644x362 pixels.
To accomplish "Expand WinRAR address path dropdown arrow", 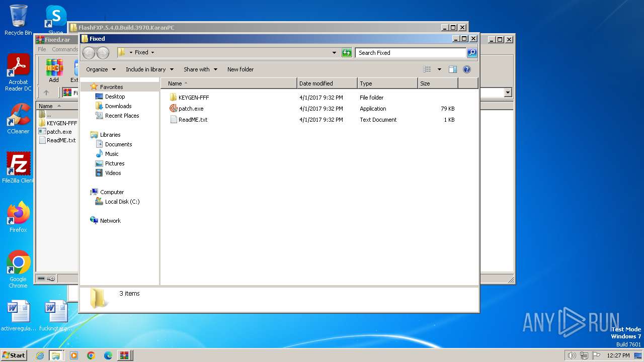I will click(x=508, y=93).
